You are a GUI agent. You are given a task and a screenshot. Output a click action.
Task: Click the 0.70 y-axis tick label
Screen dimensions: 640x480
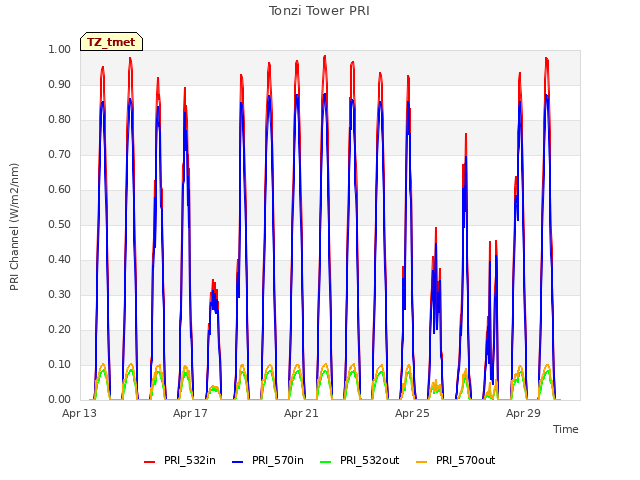[x=60, y=154]
